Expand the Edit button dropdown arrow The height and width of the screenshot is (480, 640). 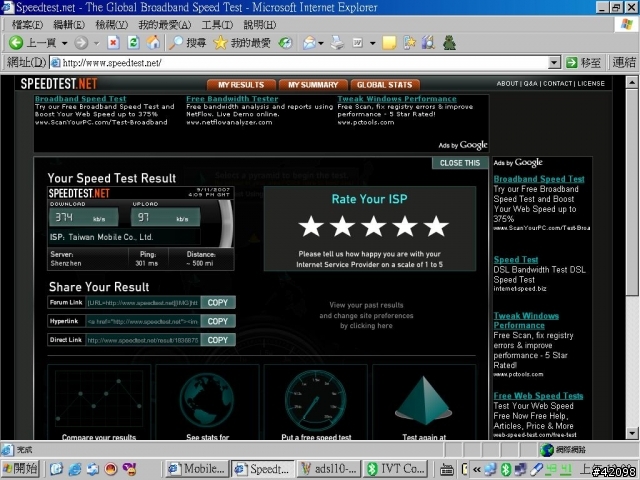pos(372,43)
